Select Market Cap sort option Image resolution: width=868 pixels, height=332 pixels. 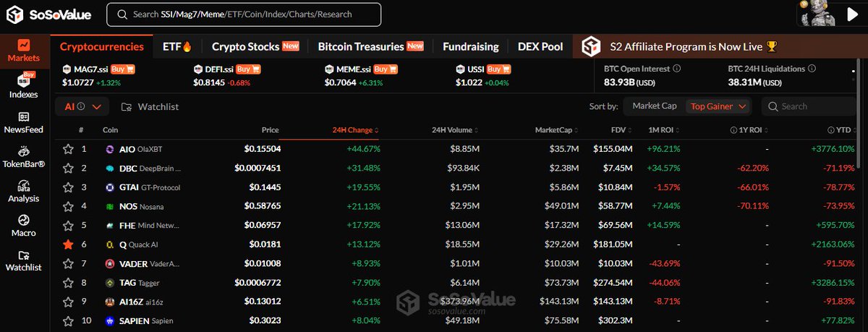point(655,106)
